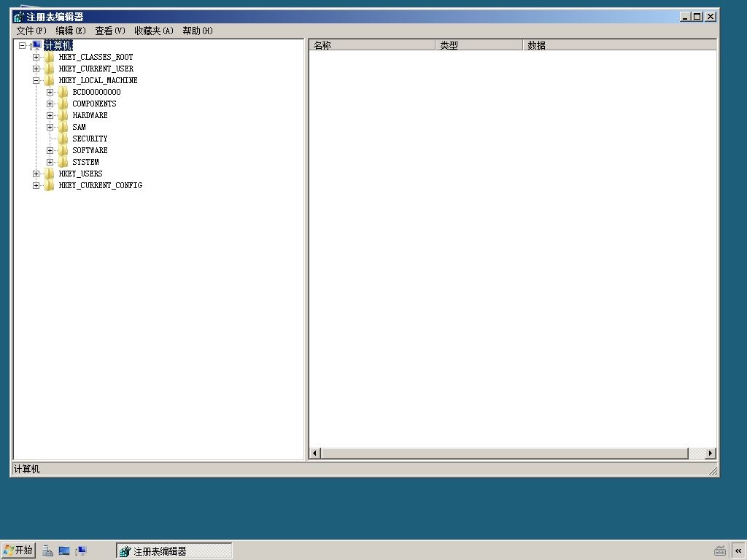Click the HKEY_CURRENT_CONFIG folder icon
The width and height of the screenshot is (747, 560).
click(49, 185)
